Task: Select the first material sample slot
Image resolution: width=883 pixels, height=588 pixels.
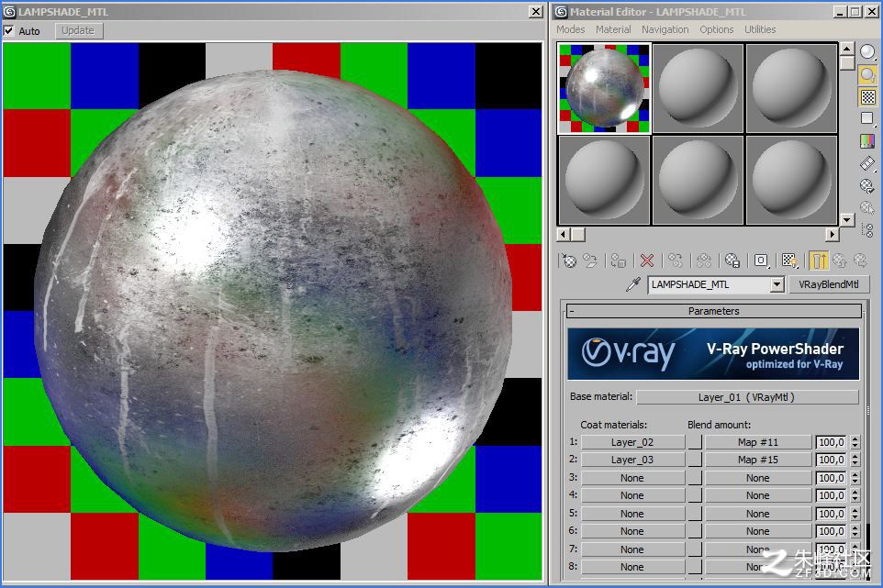Action: pos(604,88)
